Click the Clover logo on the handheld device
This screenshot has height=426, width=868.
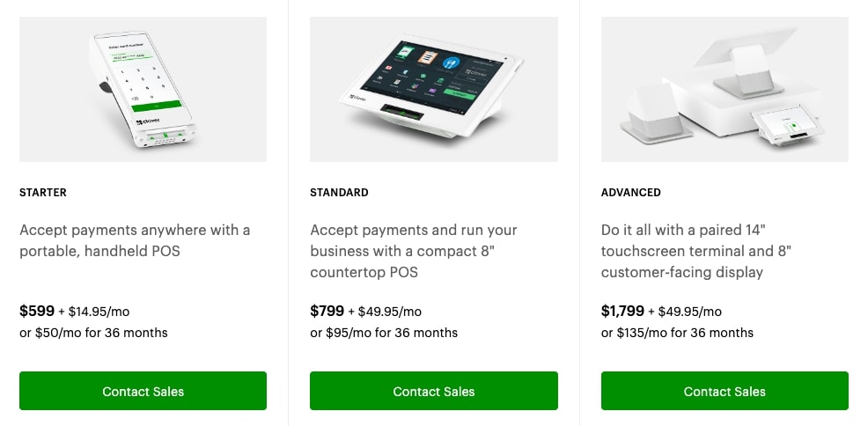149,122
